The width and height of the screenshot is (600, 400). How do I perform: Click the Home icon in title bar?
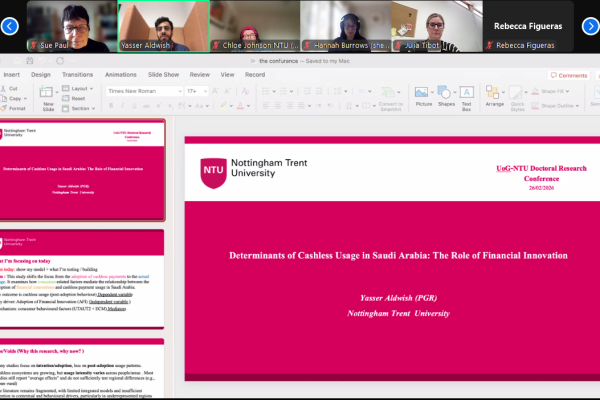tap(17, 61)
